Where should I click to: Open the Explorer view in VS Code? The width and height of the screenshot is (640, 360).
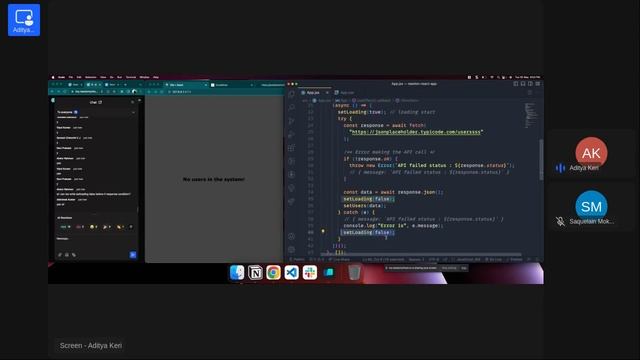point(291,94)
